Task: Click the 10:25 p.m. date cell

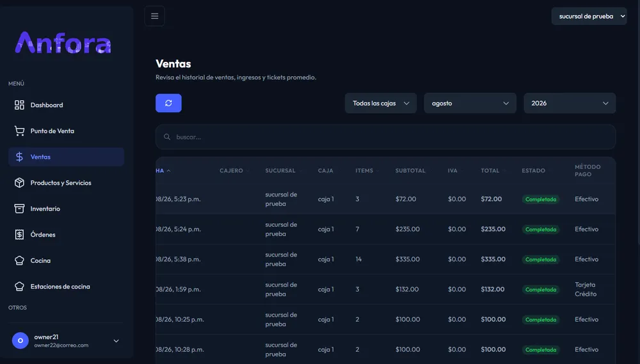Action: point(180,319)
